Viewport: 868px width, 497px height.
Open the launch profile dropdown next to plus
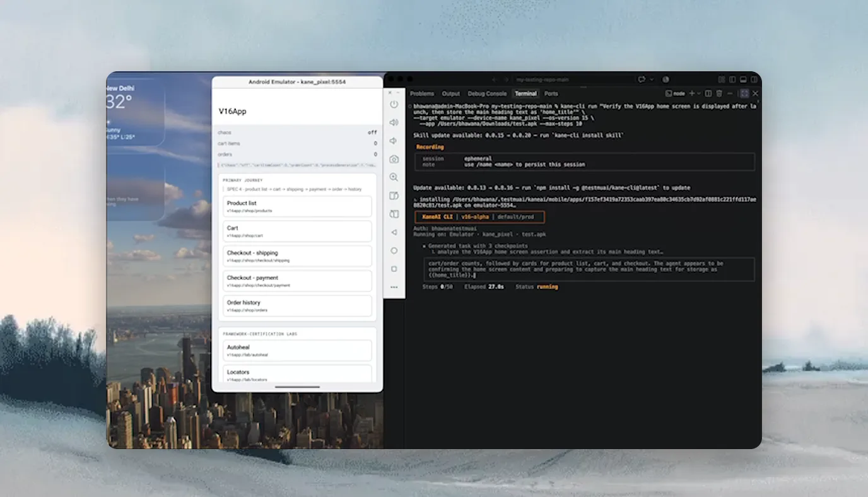click(x=698, y=93)
